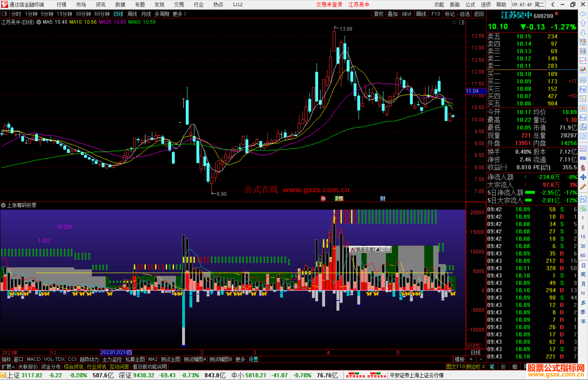Open the 模板 template dropdown

click(460, 359)
